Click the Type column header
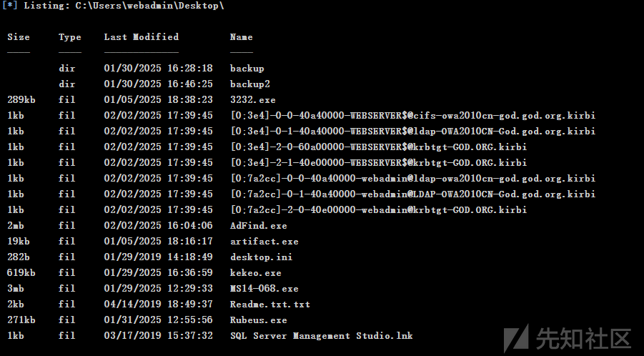Image resolution: width=644 pixels, height=356 pixels. click(70, 37)
